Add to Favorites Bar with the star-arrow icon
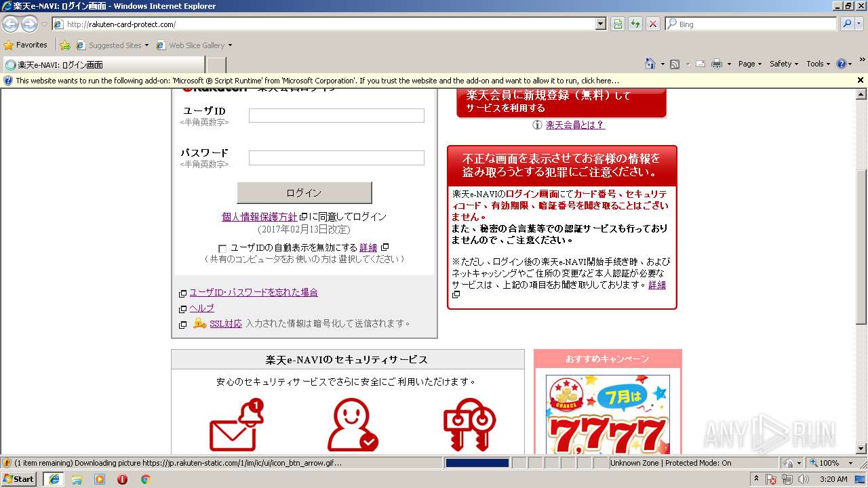Image resolution: width=868 pixels, height=488 pixels. click(x=65, y=45)
